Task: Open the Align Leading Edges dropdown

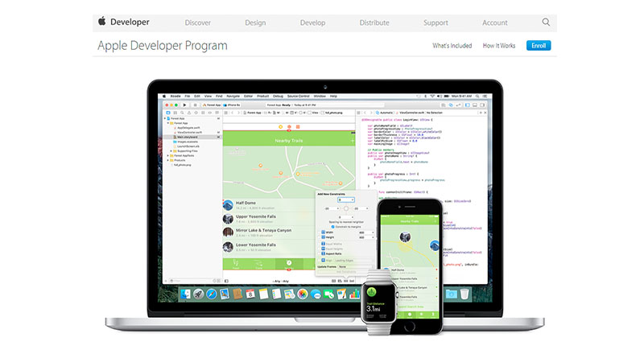Action: (353, 261)
